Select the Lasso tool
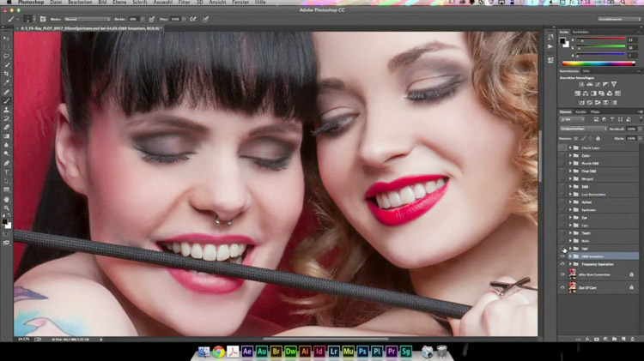644x361 pixels. tap(6, 56)
